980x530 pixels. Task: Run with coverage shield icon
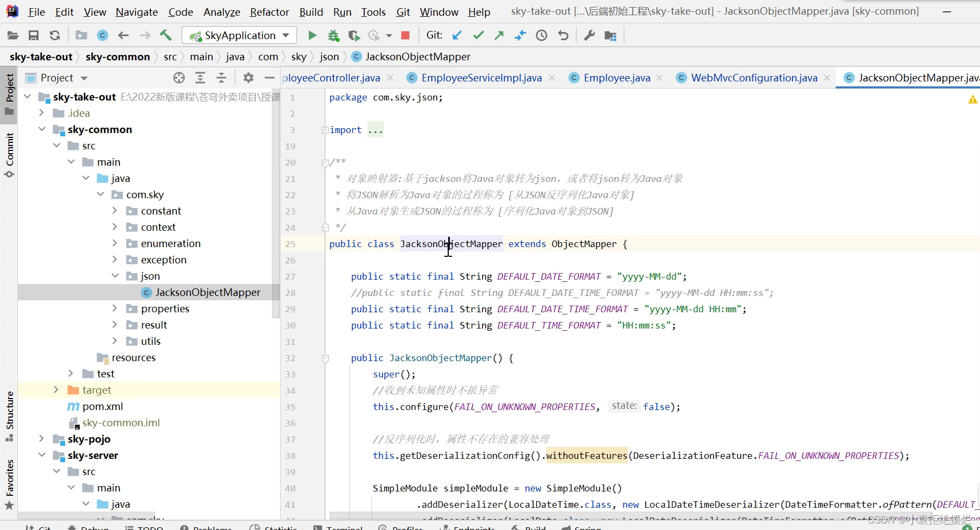(354, 35)
